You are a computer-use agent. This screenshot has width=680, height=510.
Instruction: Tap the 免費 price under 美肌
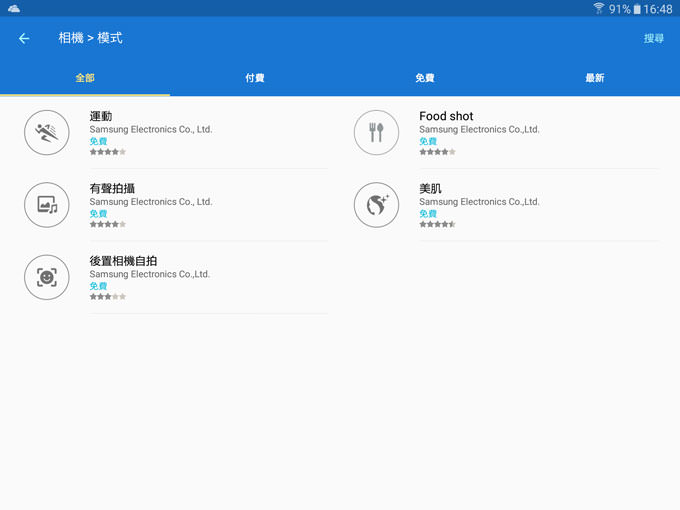click(428, 214)
